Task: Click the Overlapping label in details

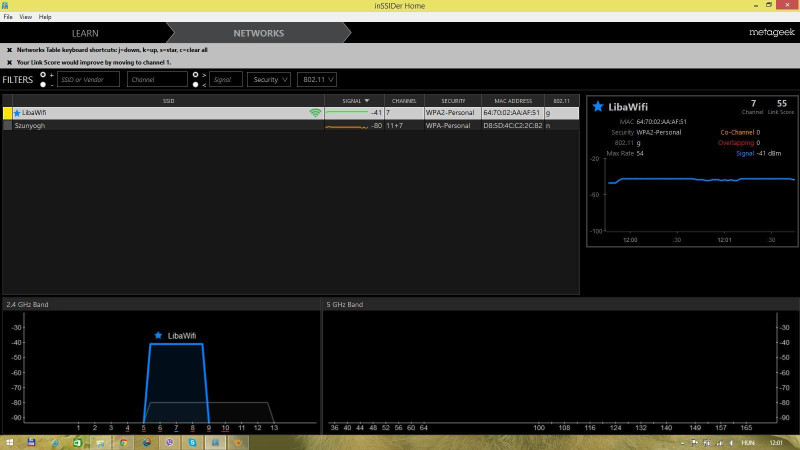Action: tap(736, 143)
